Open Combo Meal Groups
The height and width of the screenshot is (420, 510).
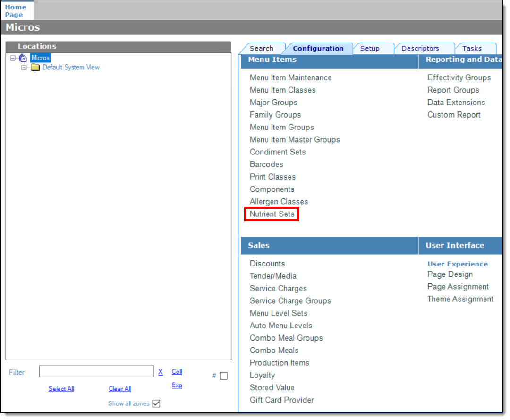[286, 338]
